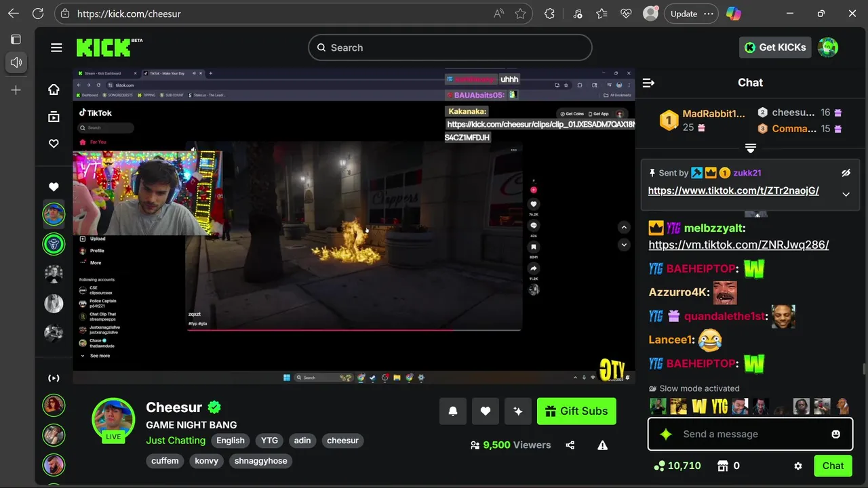This screenshot has width=868, height=488.
Task: Open Browse icon in Kick sidebar
Action: pos(54,117)
